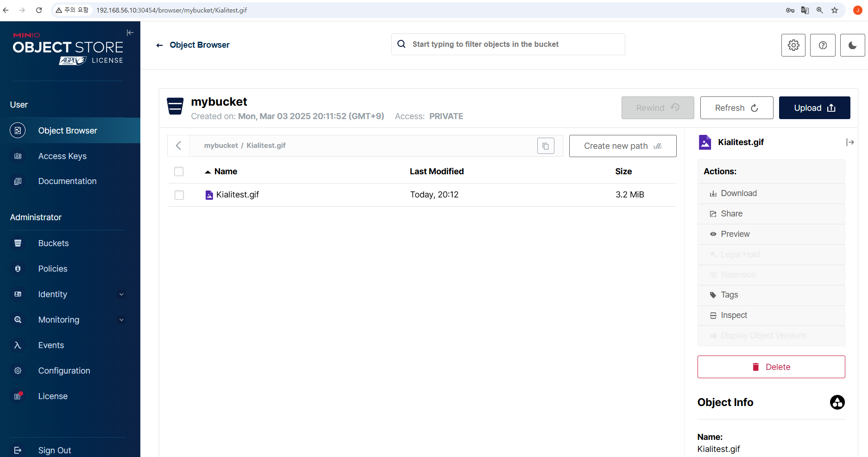Click the mybucket bucket icon

tap(175, 106)
